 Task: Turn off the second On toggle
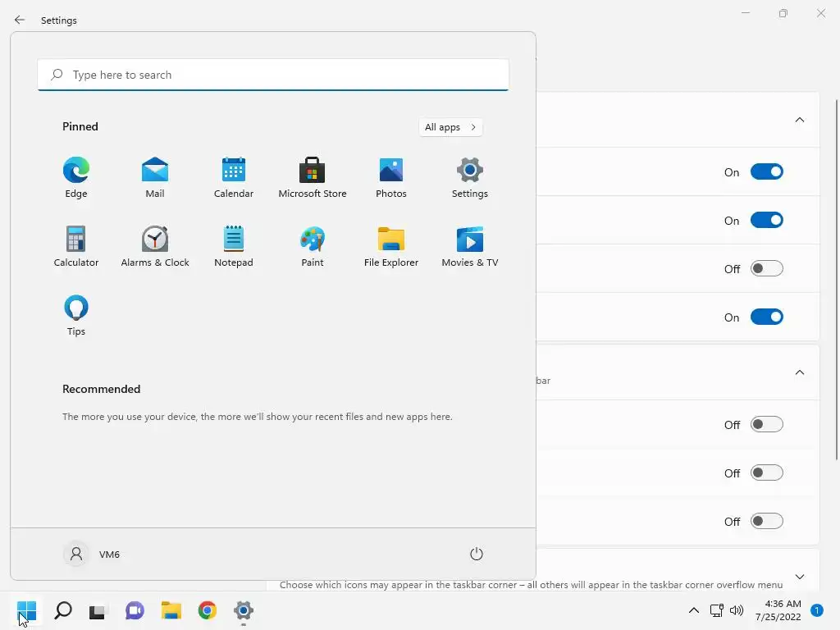point(767,220)
